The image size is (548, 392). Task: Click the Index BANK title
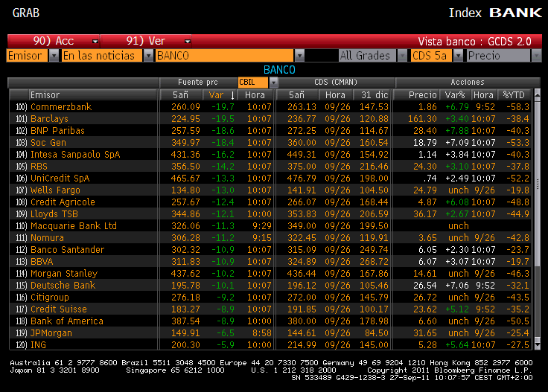(495, 13)
